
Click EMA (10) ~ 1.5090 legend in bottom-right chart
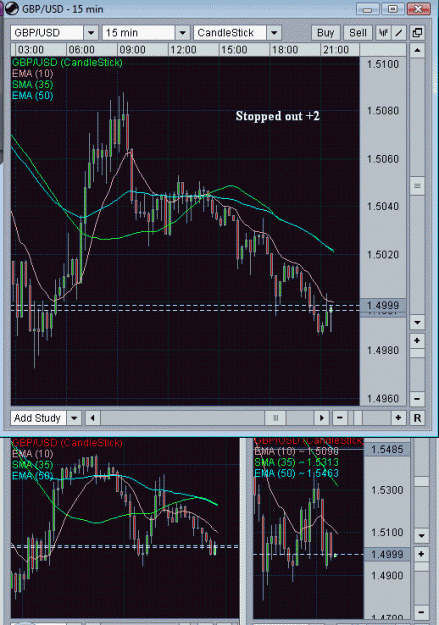pyautogui.click(x=296, y=452)
